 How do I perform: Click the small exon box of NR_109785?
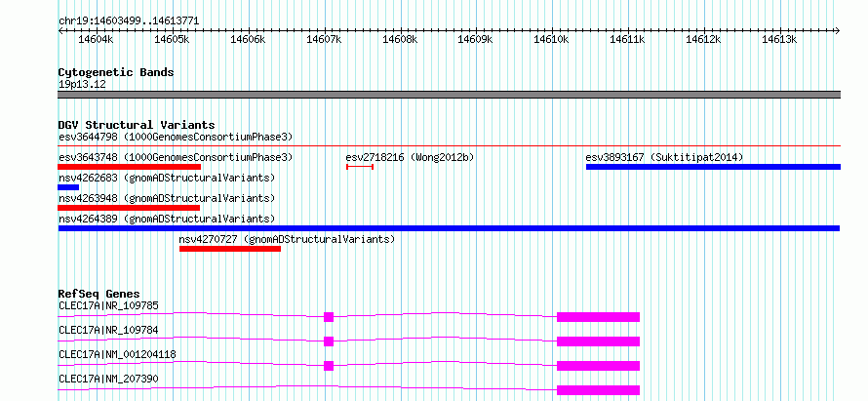329,317
